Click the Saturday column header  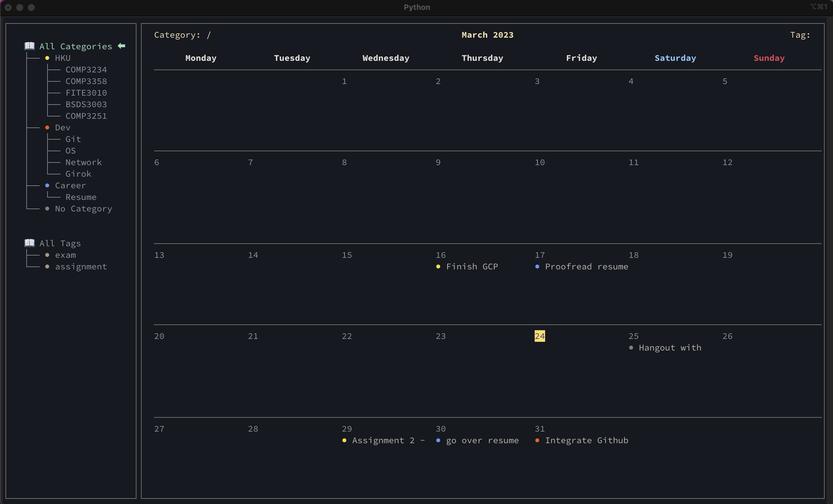pyautogui.click(x=675, y=58)
